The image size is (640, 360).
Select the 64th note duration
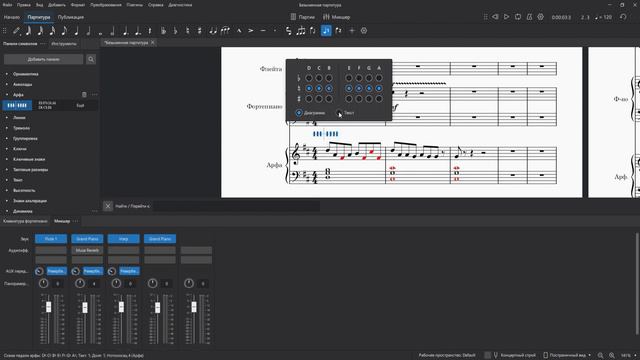click(x=28, y=31)
